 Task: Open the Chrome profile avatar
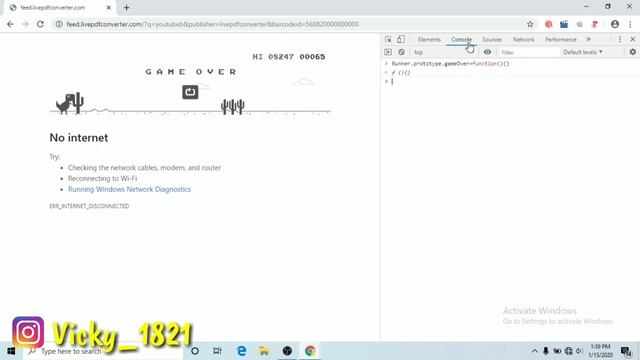click(615, 24)
